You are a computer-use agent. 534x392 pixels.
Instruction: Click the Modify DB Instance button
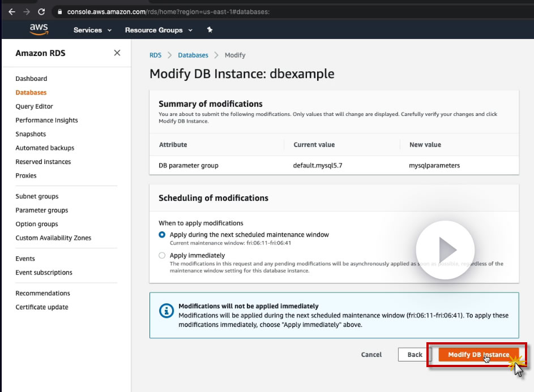479,355
